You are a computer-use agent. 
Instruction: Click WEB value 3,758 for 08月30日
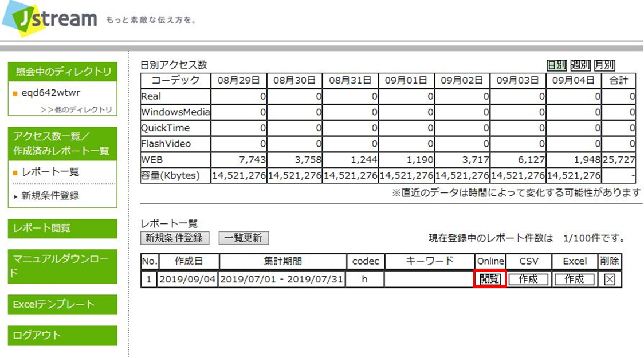pos(308,160)
